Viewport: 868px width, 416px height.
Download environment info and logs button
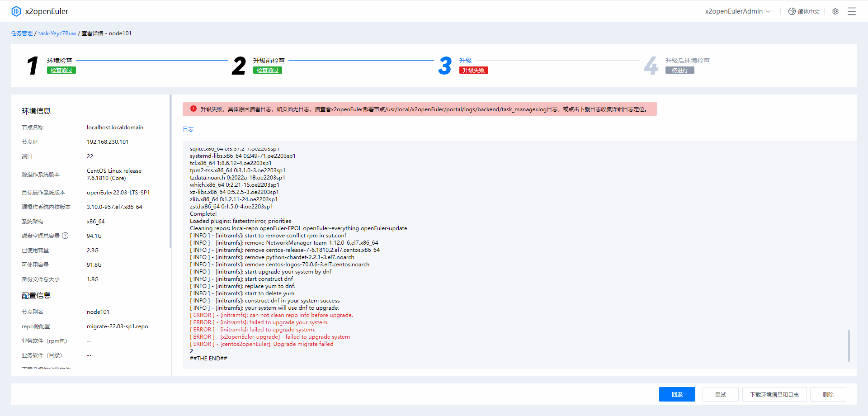(774, 394)
